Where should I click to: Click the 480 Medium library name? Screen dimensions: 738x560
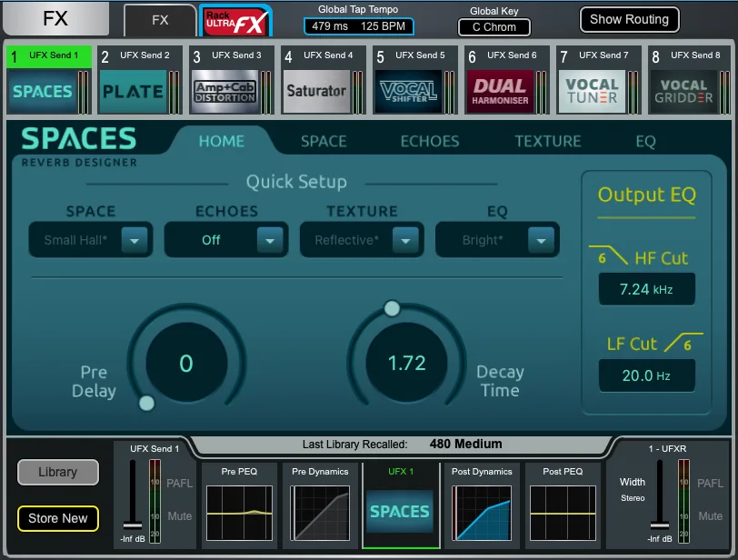(465, 444)
